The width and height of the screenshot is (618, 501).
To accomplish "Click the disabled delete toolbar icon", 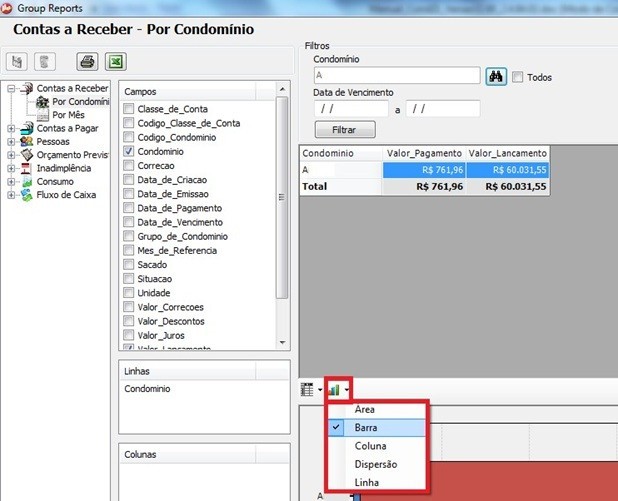I will click(45, 61).
